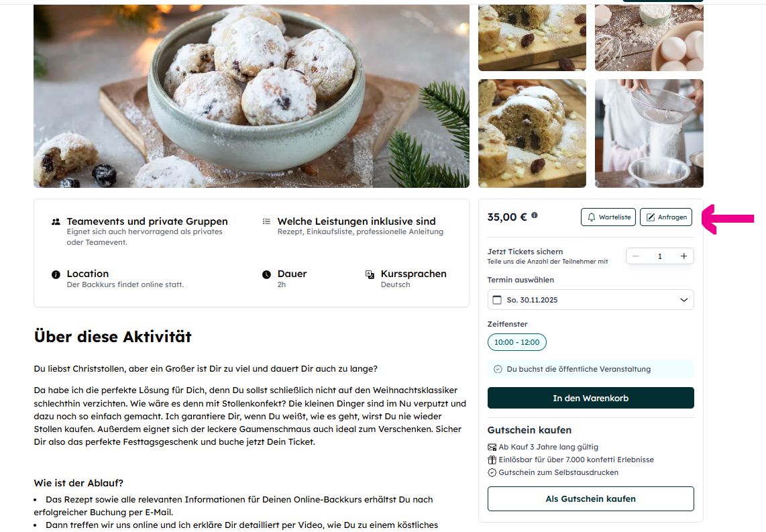This screenshot has height=532, width=766.
Task: Select the 10:00 - 12:00 time slot
Action: pyautogui.click(x=517, y=342)
